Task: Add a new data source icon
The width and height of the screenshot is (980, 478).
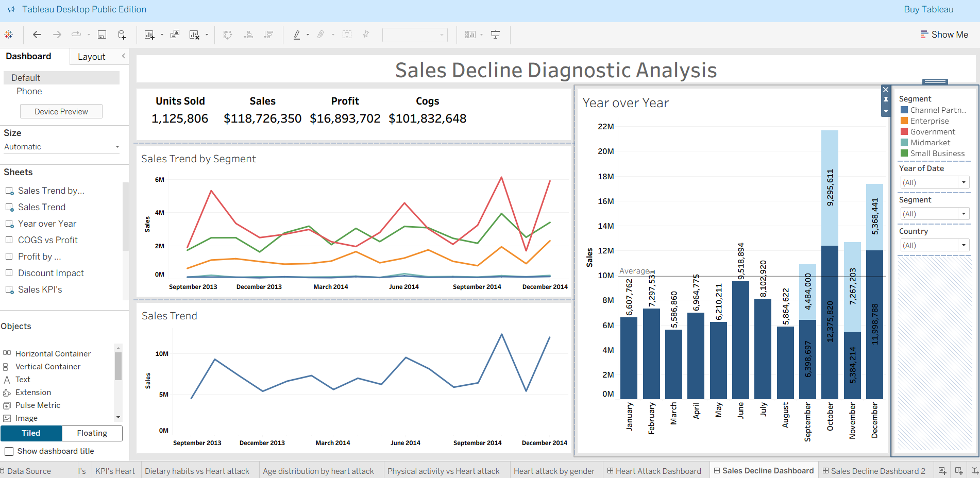Action: (x=122, y=35)
